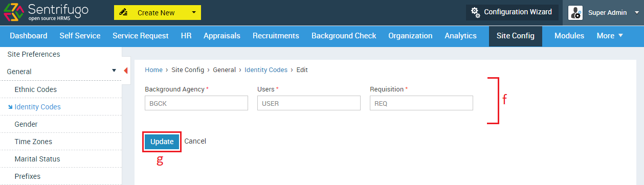
Task: Collapse sidebar with the orange arrow
Action: [126, 71]
